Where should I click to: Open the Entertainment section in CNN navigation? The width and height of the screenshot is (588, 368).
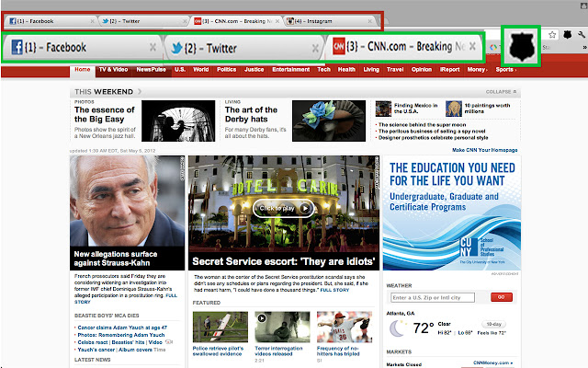coord(290,69)
